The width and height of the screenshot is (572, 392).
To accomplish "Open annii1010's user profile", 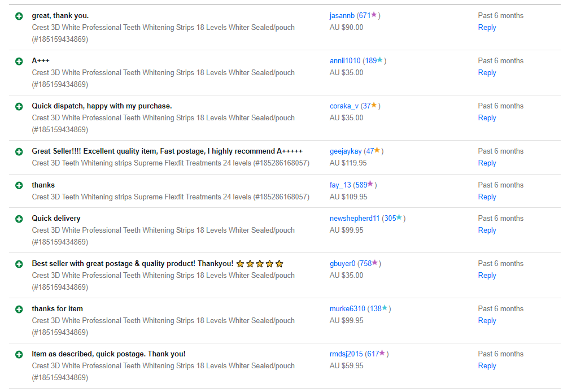I will click(x=345, y=61).
